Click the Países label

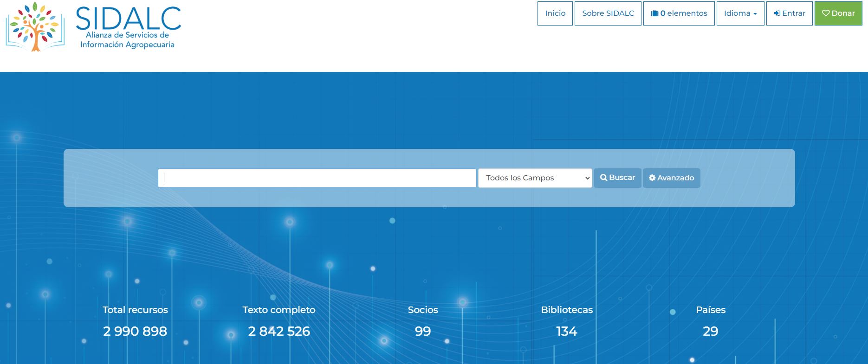[x=711, y=310]
